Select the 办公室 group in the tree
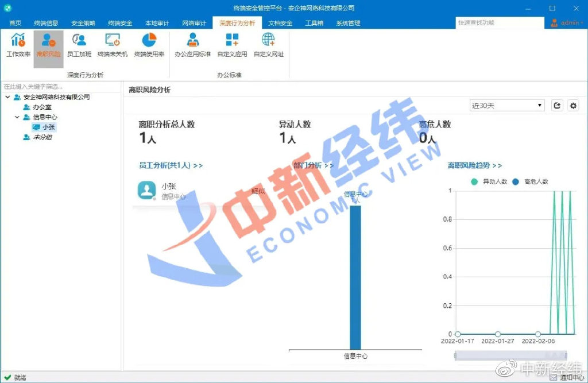588x383 pixels. tap(42, 107)
